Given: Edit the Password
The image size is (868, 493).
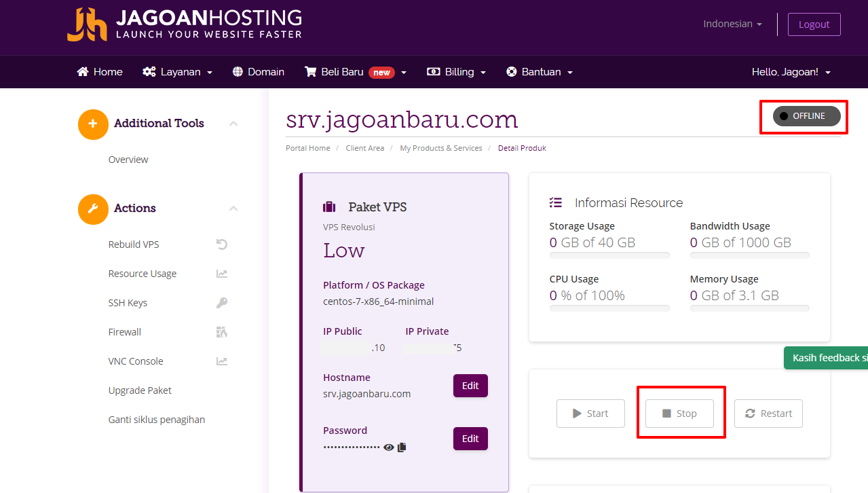Looking at the screenshot, I should [x=470, y=439].
